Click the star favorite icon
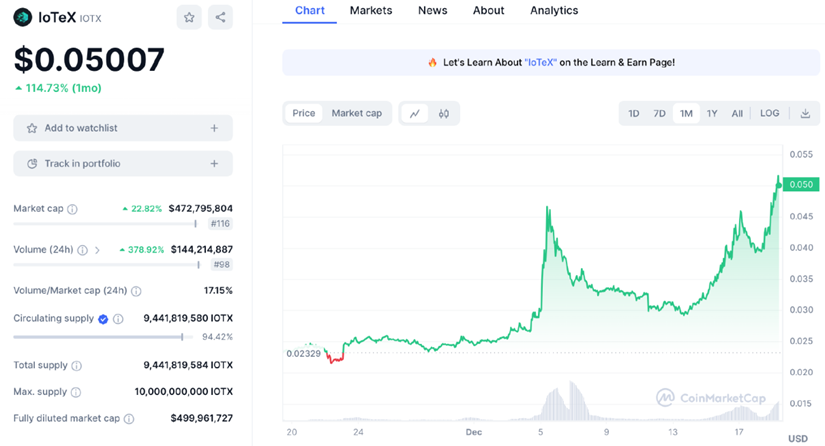 (x=189, y=17)
